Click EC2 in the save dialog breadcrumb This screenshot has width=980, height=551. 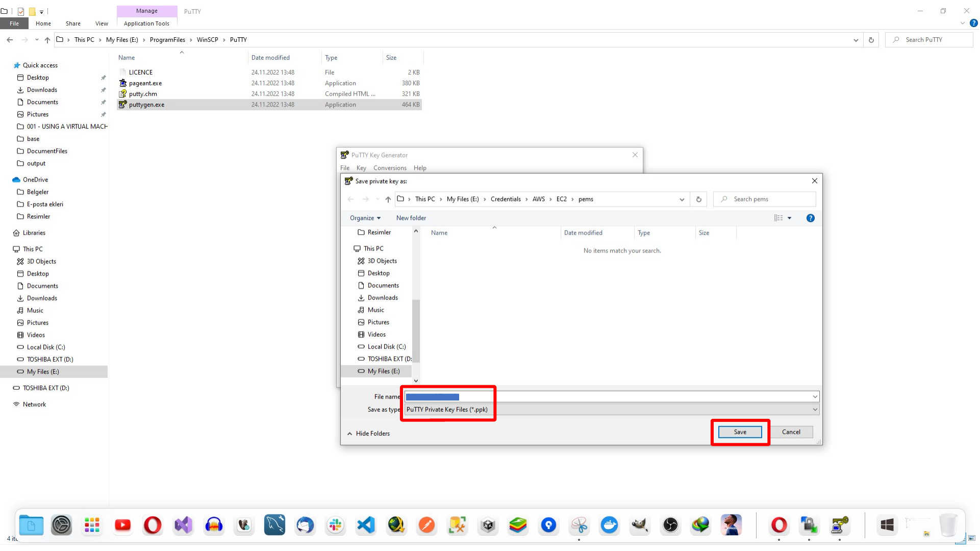tap(561, 199)
